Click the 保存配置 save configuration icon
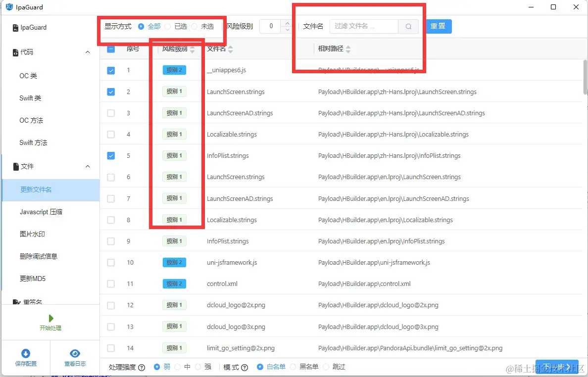Image resolution: width=588 pixels, height=377 pixels. [26, 353]
